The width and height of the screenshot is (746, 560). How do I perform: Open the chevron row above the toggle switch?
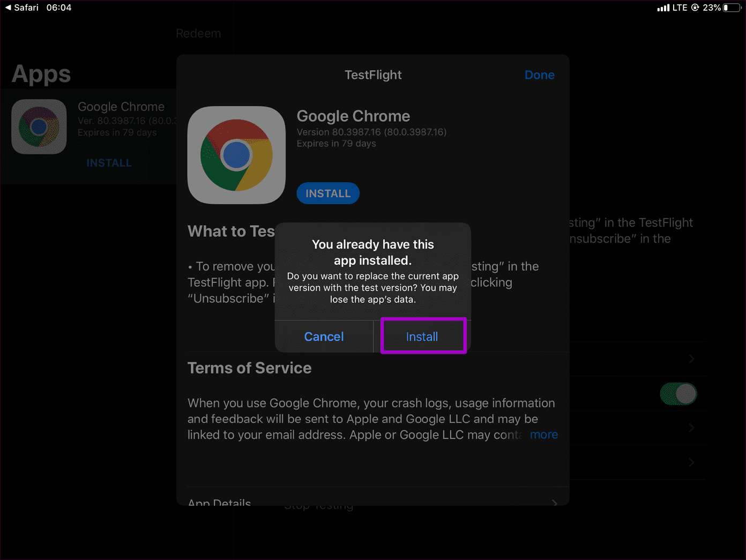tap(691, 359)
